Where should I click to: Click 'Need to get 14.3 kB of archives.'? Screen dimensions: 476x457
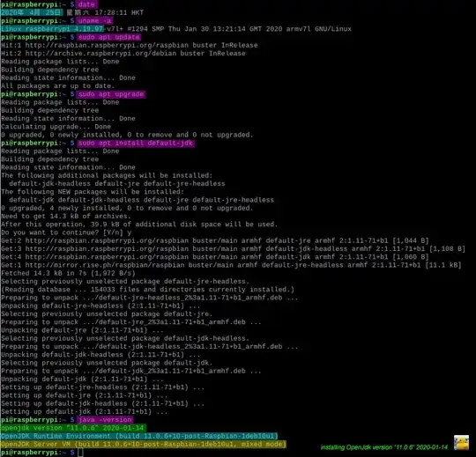click(x=66, y=217)
